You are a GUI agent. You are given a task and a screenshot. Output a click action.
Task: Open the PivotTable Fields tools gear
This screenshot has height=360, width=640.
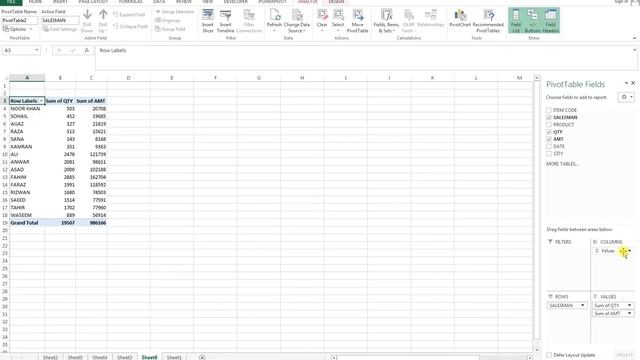[x=626, y=97]
